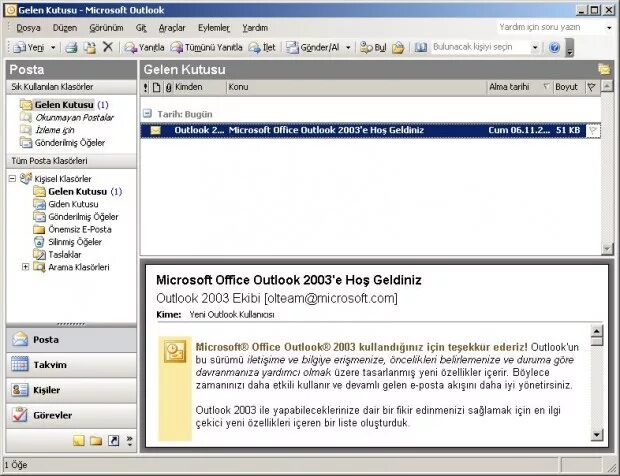The height and width of the screenshot is (476, 620).
Task: Open the Görünüm menu
Action: 106,28
